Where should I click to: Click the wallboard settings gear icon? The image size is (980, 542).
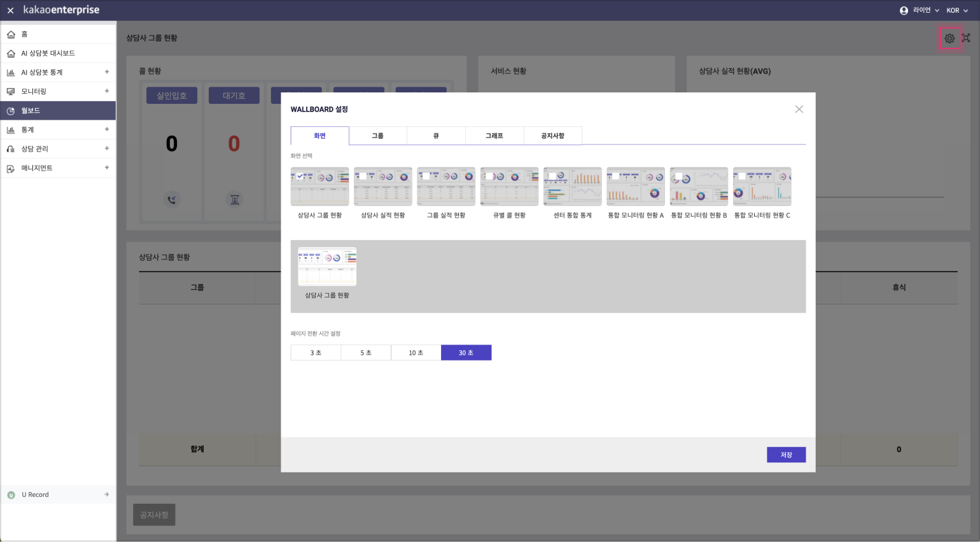pos(949,38)
